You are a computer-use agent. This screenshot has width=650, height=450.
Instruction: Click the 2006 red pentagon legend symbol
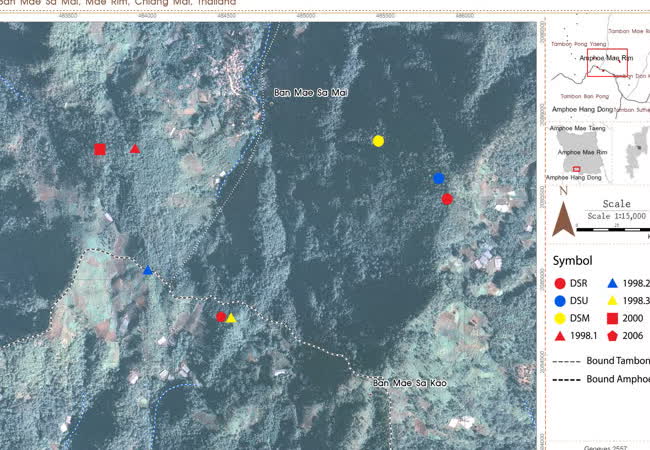pyautogui.click(x=612, y=336)
